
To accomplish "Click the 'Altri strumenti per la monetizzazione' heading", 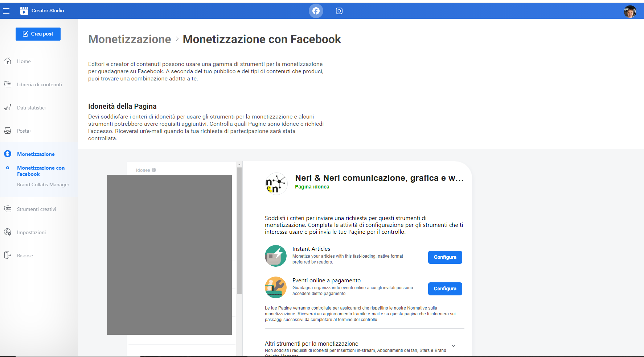I will click(x=311, y=344).
